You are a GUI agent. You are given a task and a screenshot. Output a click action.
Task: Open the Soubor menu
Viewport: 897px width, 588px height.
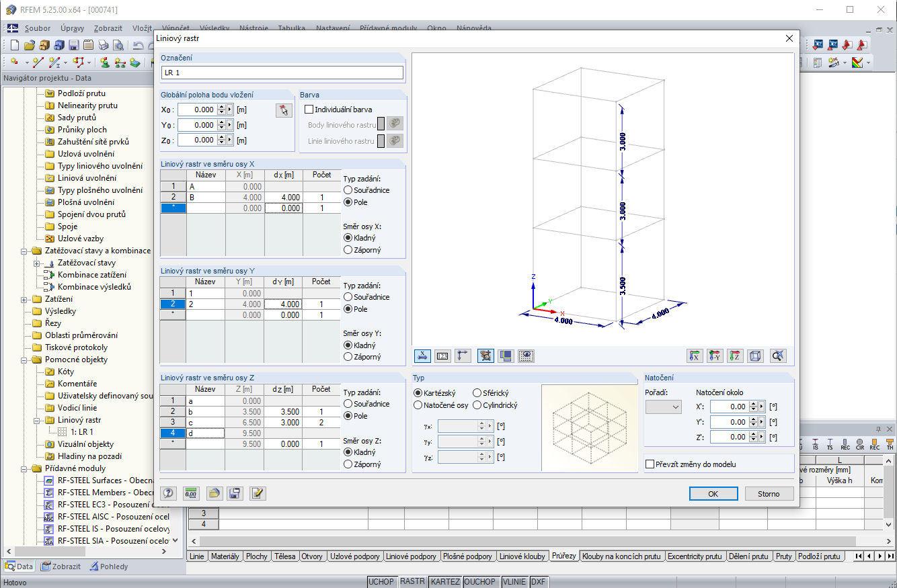[x=38, y=29]
